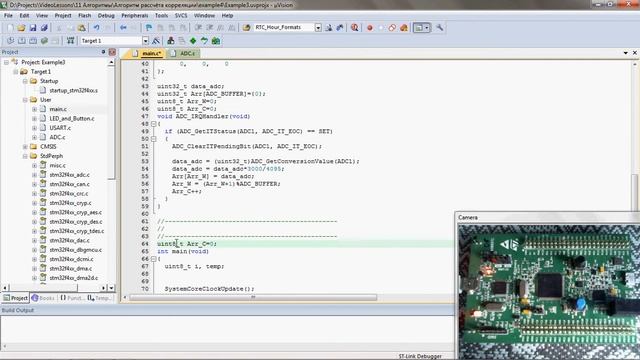Viewport: 640px width, 360px height.
Task: Switch to the Templates panel tab
Action: click(x=99, y=298)
